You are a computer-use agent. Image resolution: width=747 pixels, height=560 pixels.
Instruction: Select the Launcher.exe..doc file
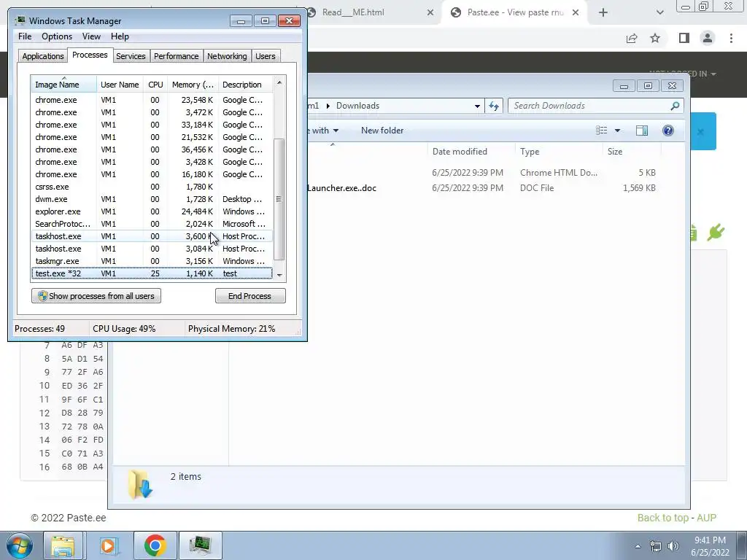341,188
